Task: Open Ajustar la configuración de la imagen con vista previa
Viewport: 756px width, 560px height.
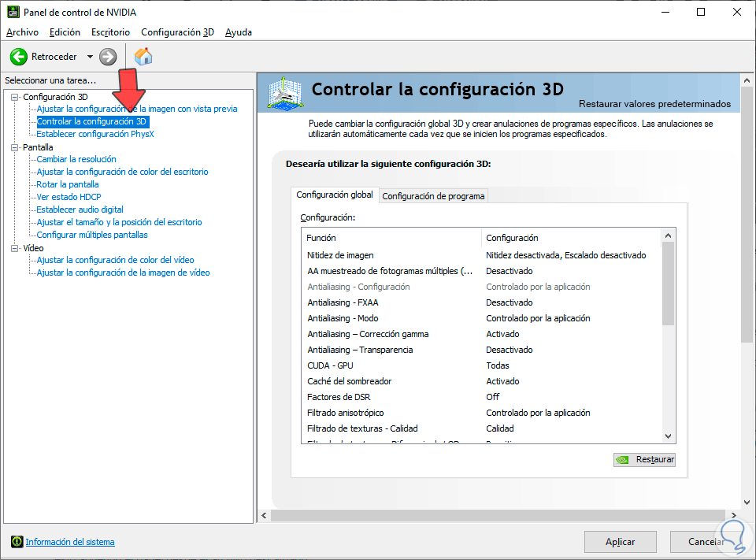Action: 137,109
